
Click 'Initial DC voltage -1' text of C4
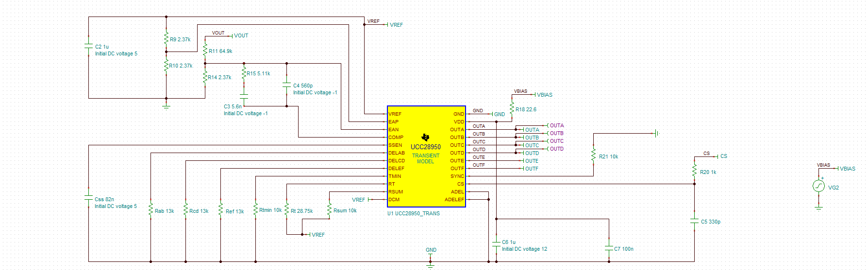(x=315, y=92)
